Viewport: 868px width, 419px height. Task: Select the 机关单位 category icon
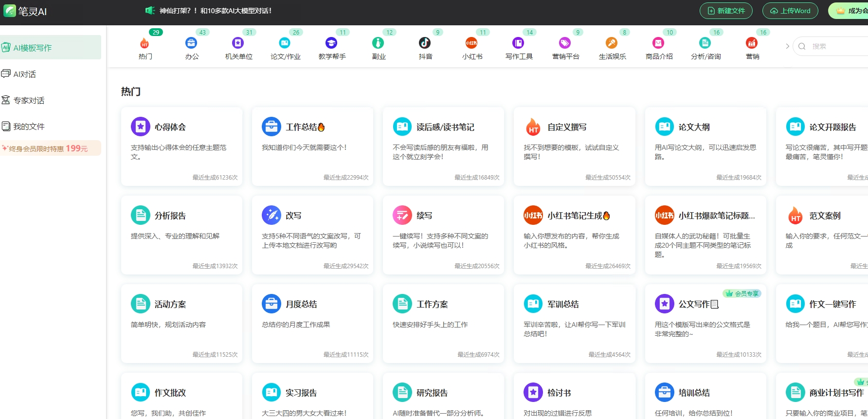point(238,43)
